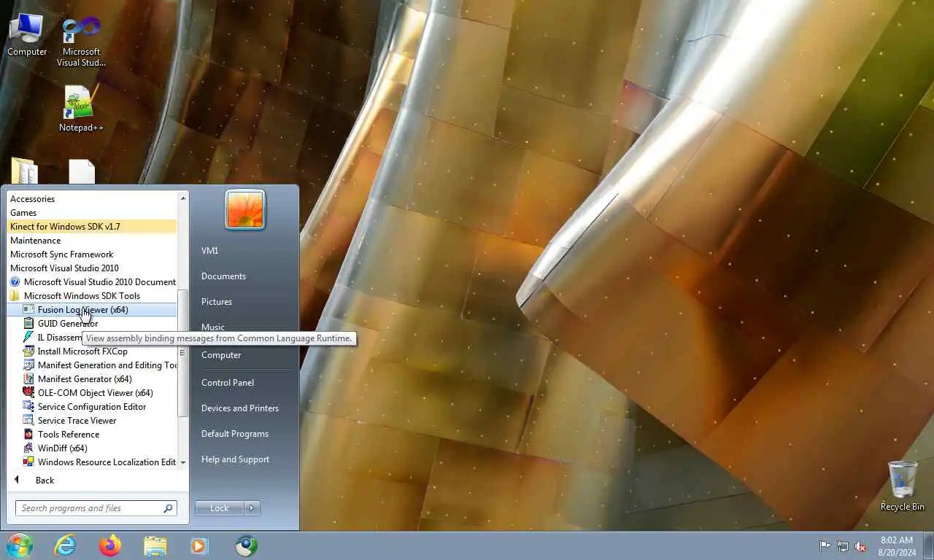Expand Kinect for Windows SDK v1.7 folder
The image size is (934, 560).
click(x=92, y=227)
